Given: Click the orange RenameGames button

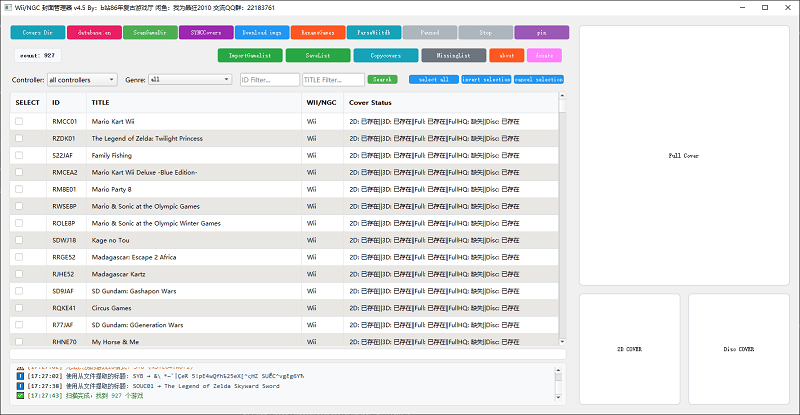Looking at the screenshot, I should pyautogui.click(x=318, y=33).
